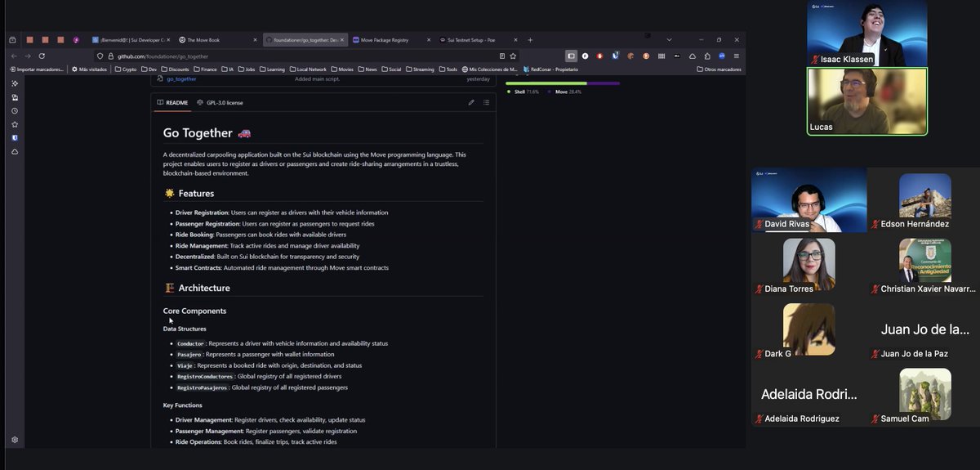Expand the Streaming bookmarks folder
Image resolution: width=980 pixels, height=470 pixels.
(x=420, y=69)
